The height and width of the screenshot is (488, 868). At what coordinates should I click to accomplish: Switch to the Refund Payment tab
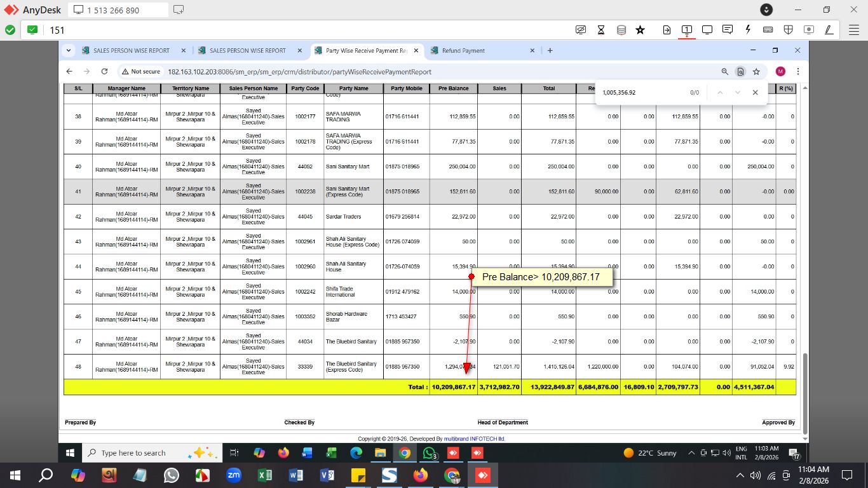(x=463, y=51)
